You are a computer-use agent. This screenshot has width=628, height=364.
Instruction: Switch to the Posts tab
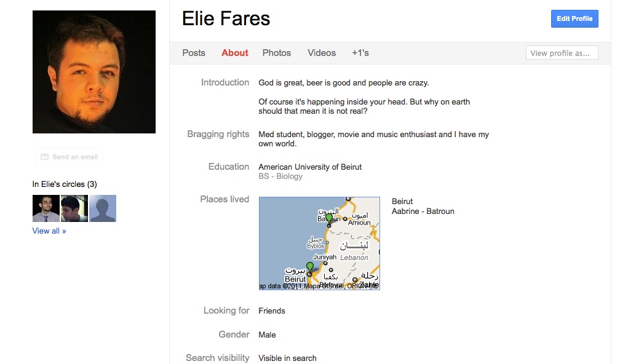(194, 53)
